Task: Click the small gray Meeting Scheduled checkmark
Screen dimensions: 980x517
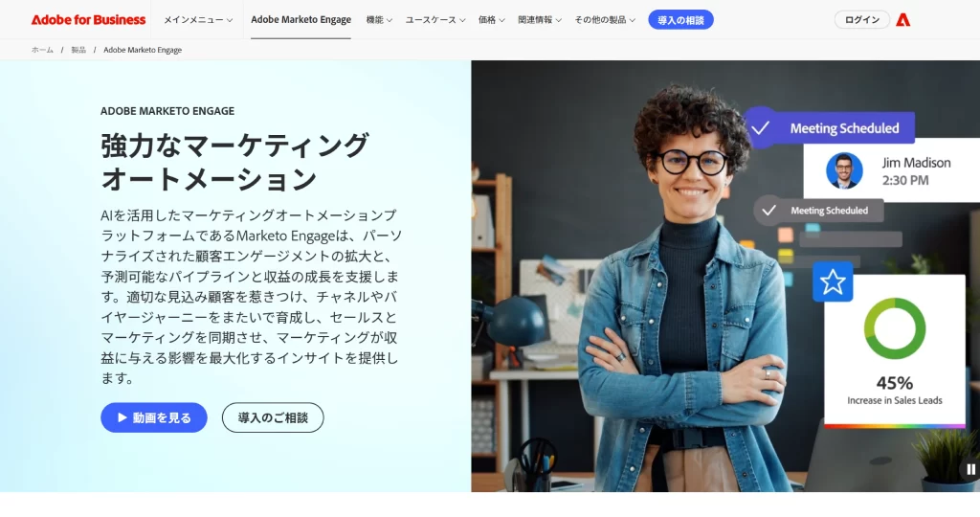Action: pyautogui.click(x=768, y=211)
